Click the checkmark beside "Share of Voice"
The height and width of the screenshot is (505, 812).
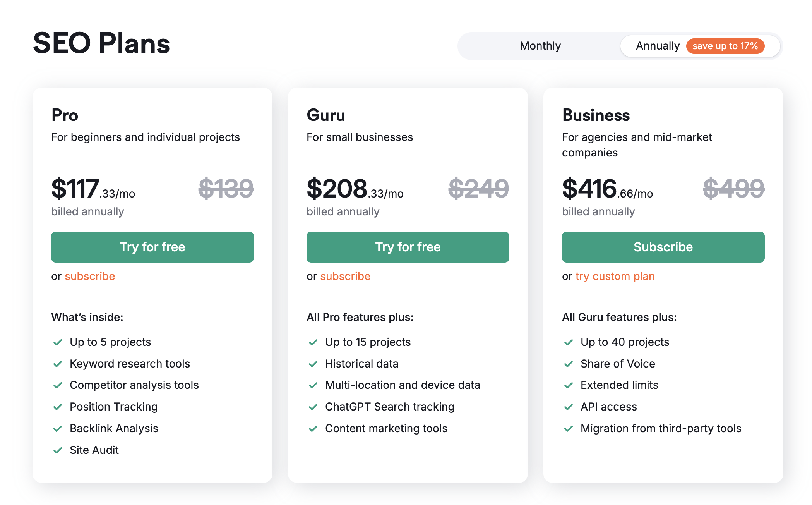coord(569,364)
